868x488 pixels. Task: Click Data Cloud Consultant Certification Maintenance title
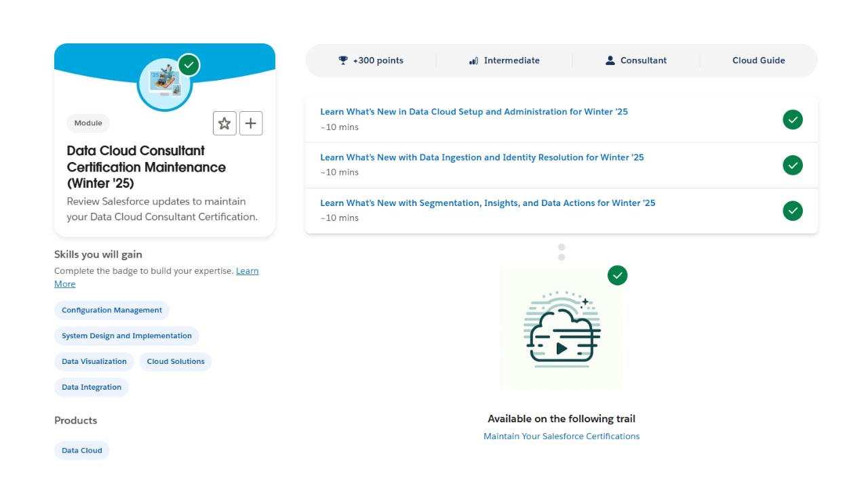tap(146, 167)
